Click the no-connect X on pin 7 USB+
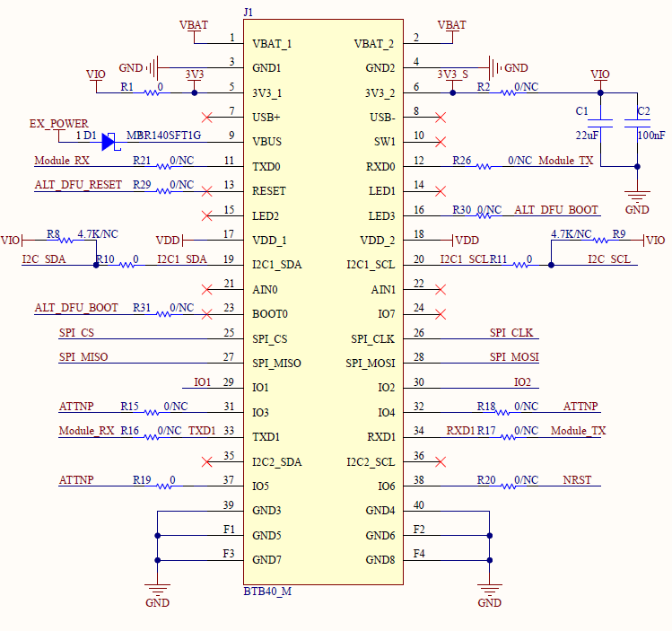Screen dimensions: 672x631 click(x=208, y=117)
